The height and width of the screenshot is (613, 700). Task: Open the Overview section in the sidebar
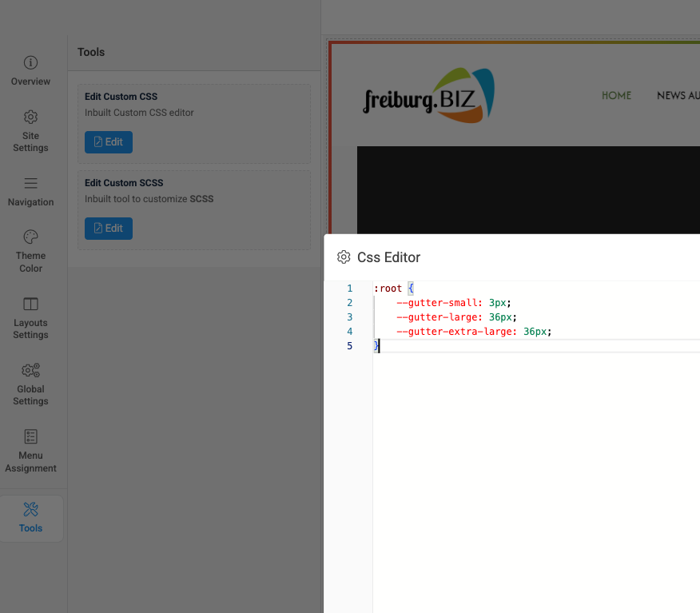coord(30,71)
